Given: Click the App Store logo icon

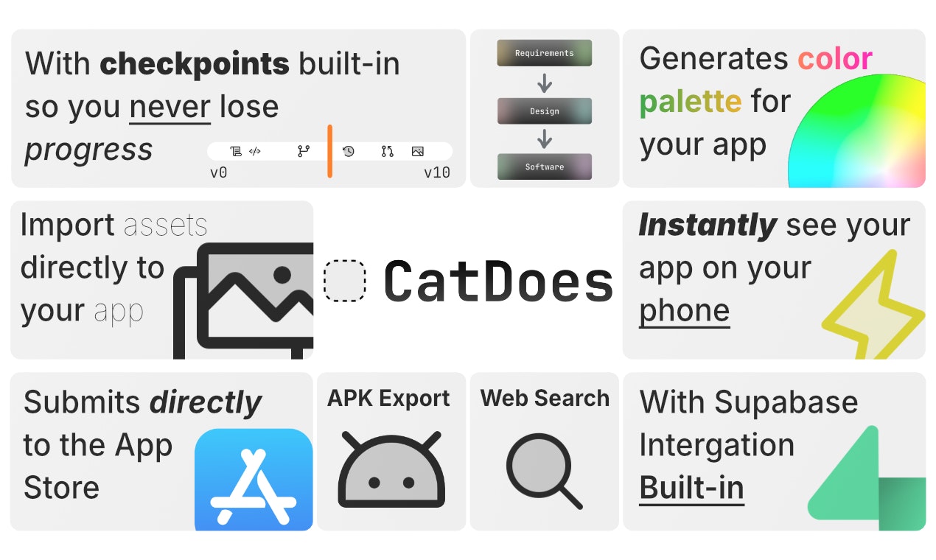Looking at the screenshot, I should 254,480.
